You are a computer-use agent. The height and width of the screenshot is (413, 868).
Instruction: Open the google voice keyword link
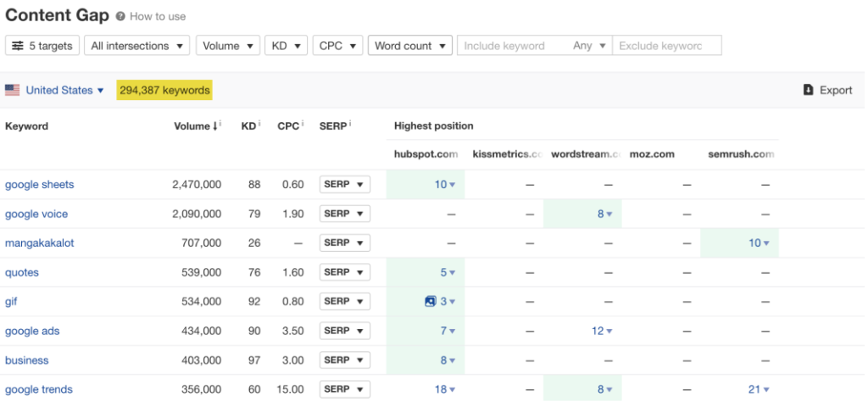(x=36, y=215)
